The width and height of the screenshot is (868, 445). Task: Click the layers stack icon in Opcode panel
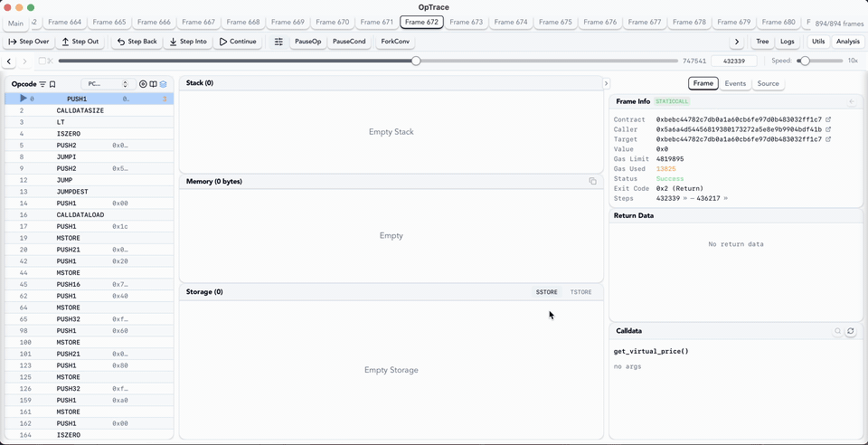point(164,84)
